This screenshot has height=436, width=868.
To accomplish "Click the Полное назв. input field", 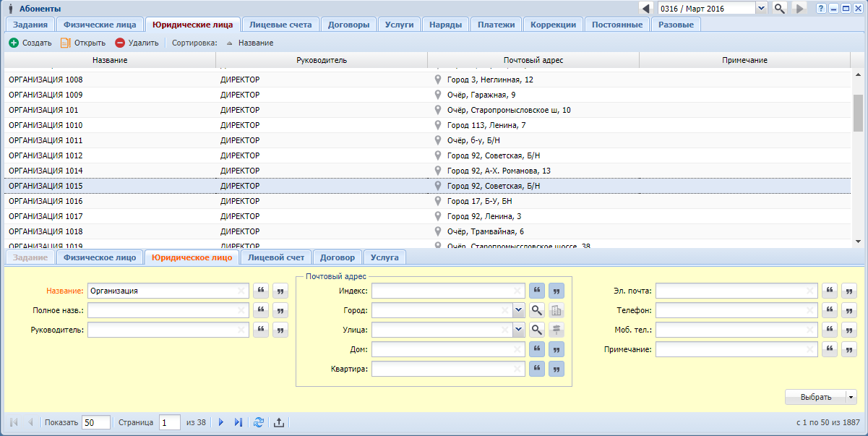I will pos(168,310).
